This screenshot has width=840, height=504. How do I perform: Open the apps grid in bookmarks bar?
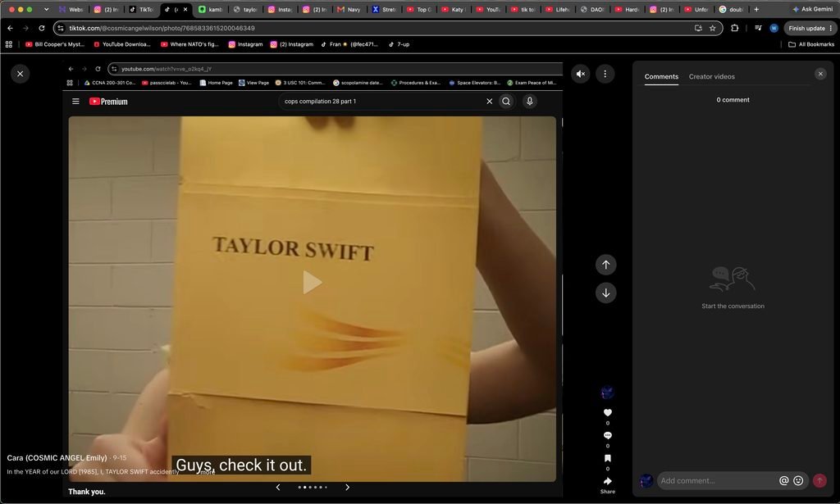point(8,44)
